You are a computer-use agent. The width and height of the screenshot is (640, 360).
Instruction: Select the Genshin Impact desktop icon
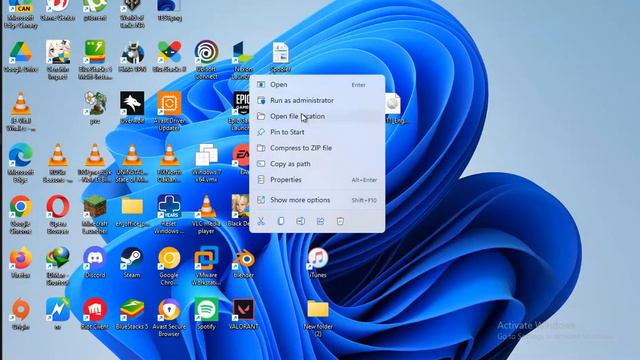(x=58, y=60)
